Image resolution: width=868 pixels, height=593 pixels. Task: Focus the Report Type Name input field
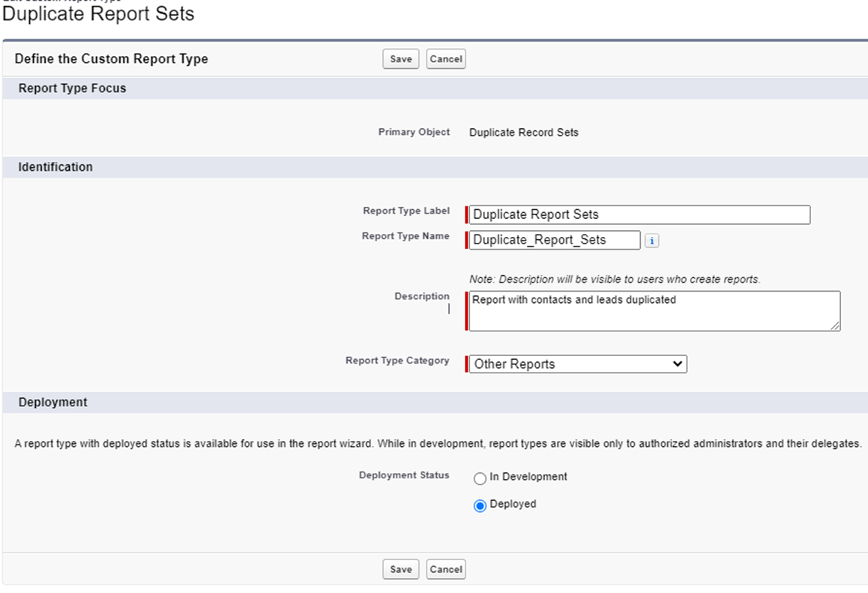(x=555, y=241)
